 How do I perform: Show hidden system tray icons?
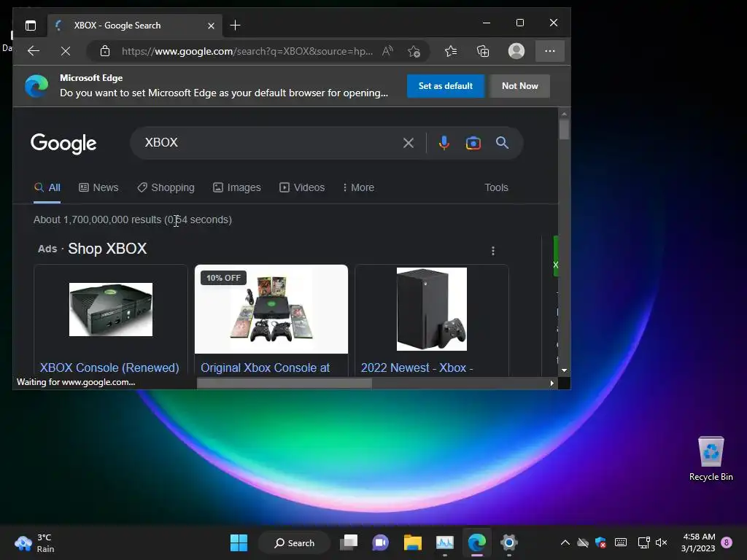tap(565, 542)
